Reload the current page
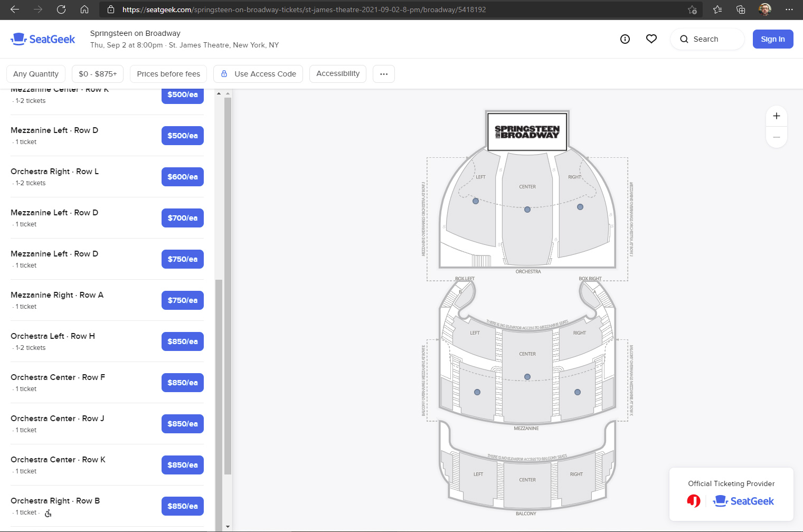This screenshot has width=803, height=532. pos(61,9)
